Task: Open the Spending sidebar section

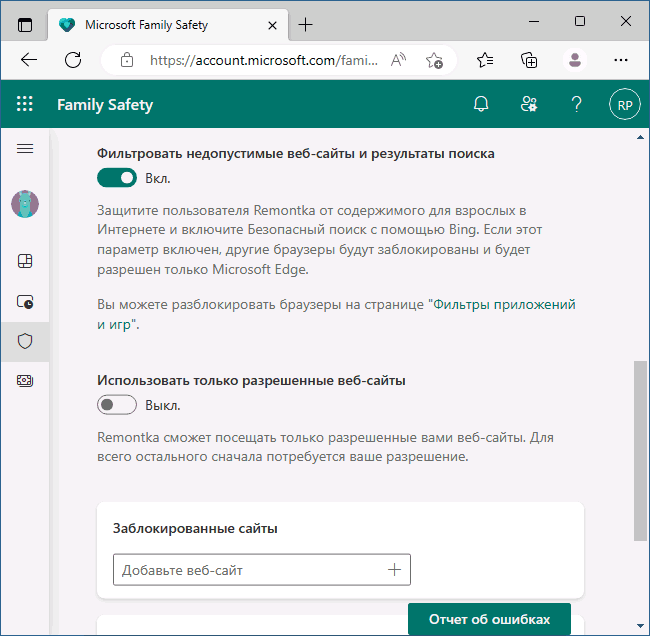Action: click(25, 381)
